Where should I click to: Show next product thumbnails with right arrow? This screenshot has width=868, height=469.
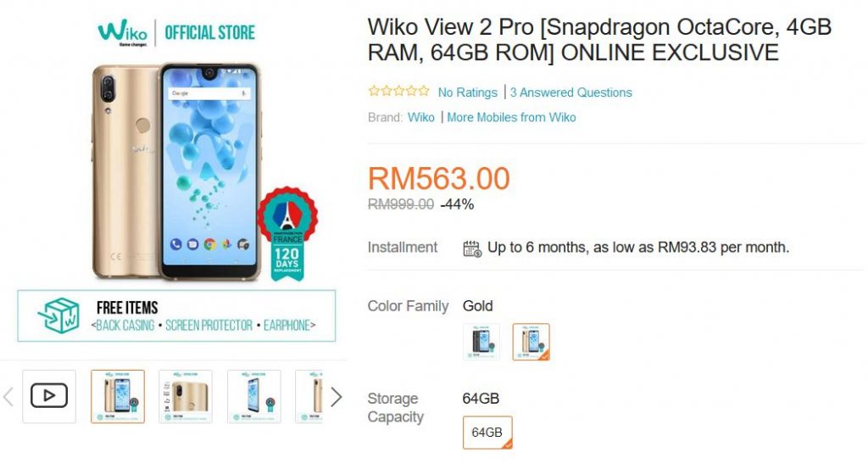[x=336, y=396]
